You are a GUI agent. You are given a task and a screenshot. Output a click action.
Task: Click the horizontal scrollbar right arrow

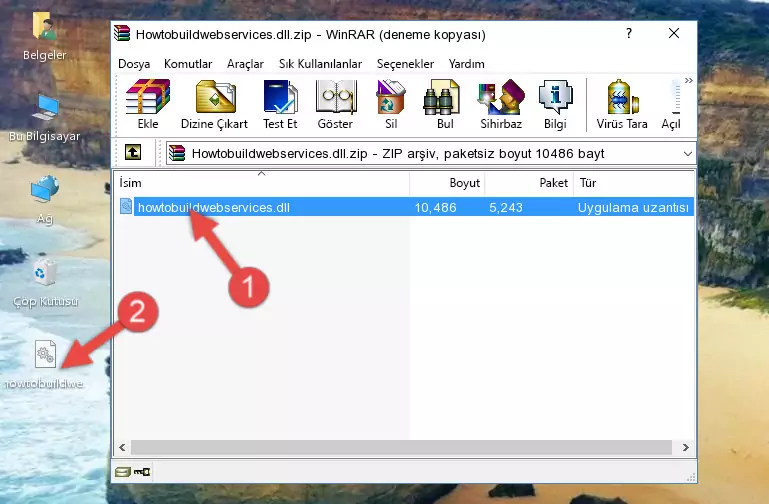click(x=686, y=447)
